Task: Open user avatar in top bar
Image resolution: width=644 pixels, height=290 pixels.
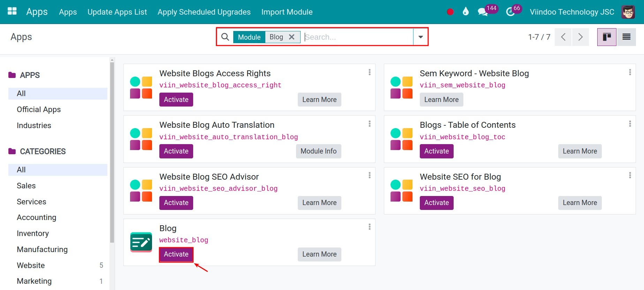Action: tap(628, 12)
